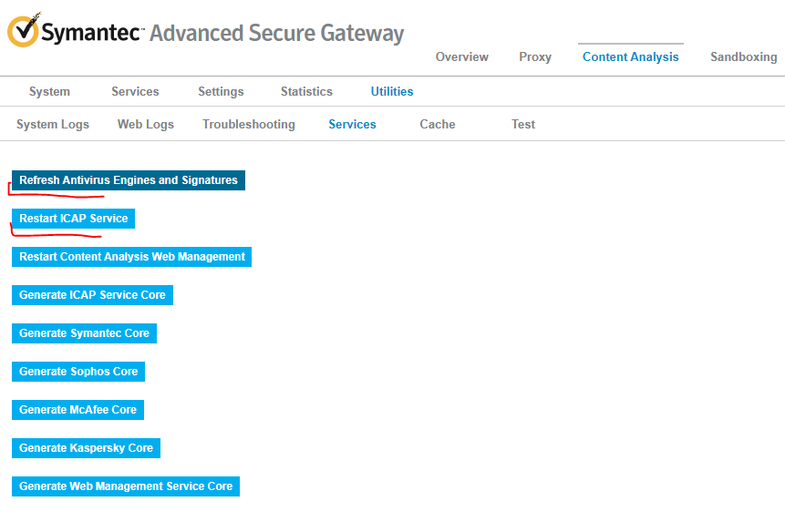Open the Troubleshooting sub-tab

point(249,124)
